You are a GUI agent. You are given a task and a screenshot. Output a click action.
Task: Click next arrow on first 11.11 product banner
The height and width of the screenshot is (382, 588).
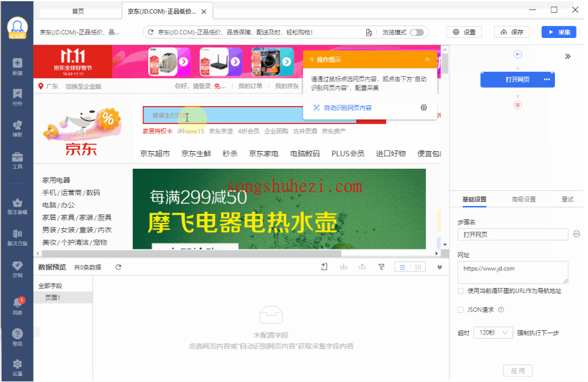click(183, 61)
